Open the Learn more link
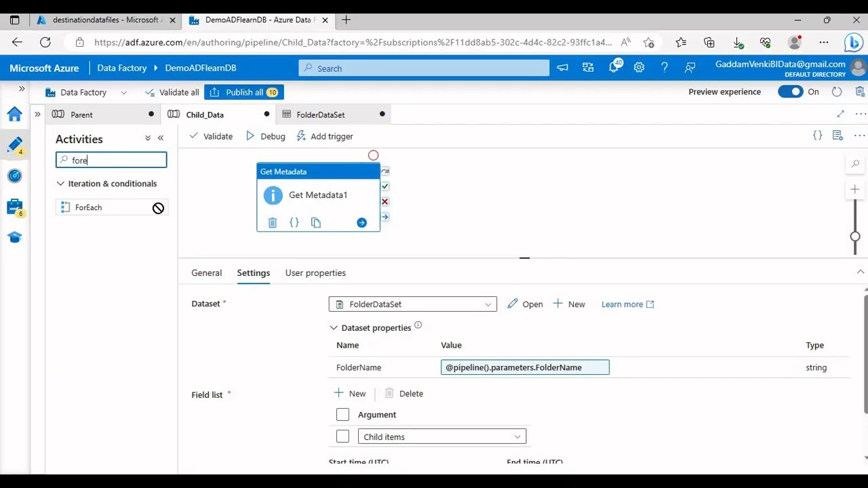Screen dimensions: 868x488 (x=627, y=304)
